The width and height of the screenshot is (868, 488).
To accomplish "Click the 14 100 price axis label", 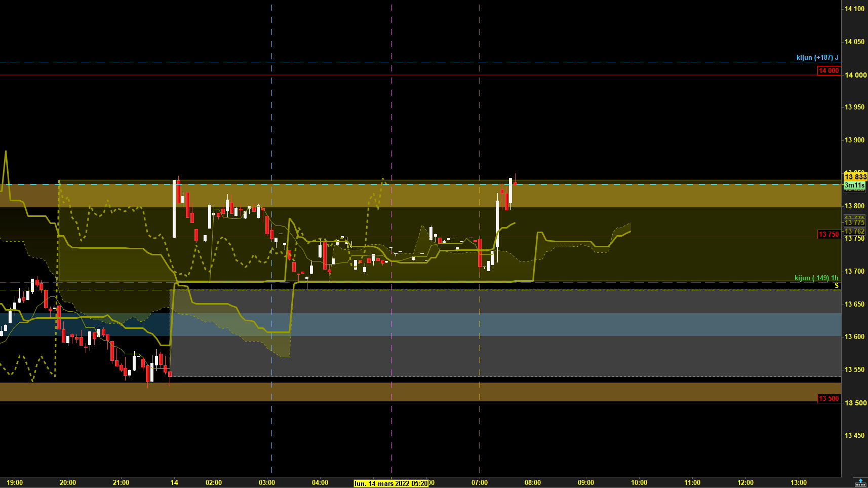I will click(x=855, y=9).
